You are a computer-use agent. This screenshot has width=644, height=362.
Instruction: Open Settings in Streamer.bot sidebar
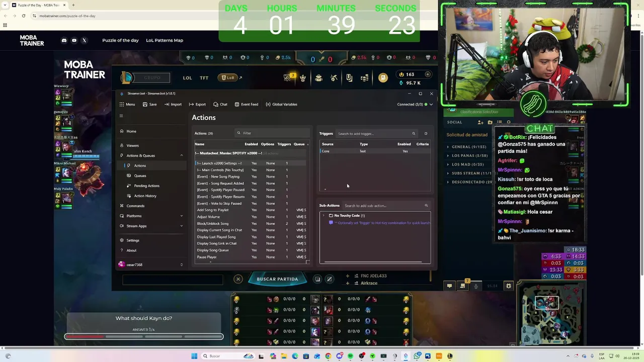[151, 240]
